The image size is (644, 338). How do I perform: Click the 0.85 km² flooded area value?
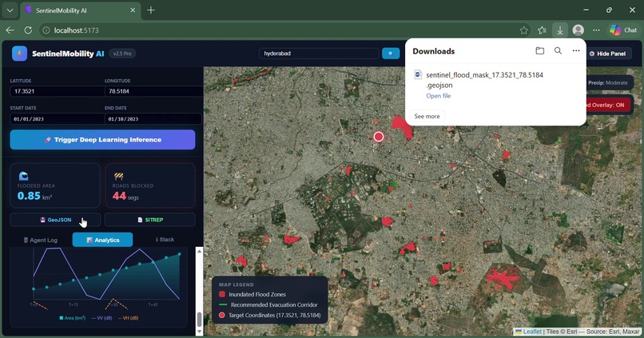coord(34,196)
